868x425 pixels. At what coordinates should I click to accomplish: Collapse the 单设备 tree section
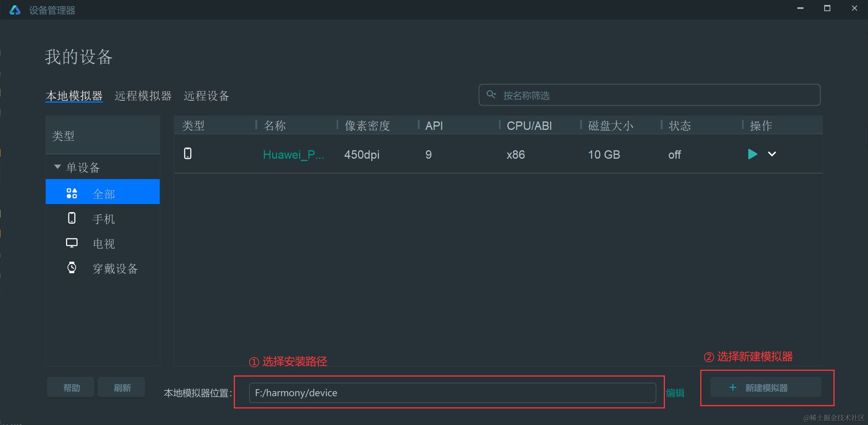(x=57, y=166)
